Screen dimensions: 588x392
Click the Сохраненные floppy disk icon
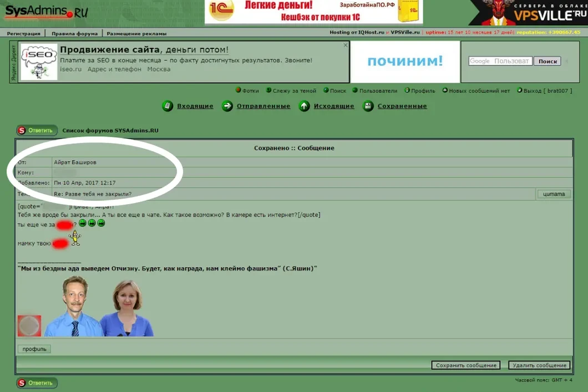368,106
